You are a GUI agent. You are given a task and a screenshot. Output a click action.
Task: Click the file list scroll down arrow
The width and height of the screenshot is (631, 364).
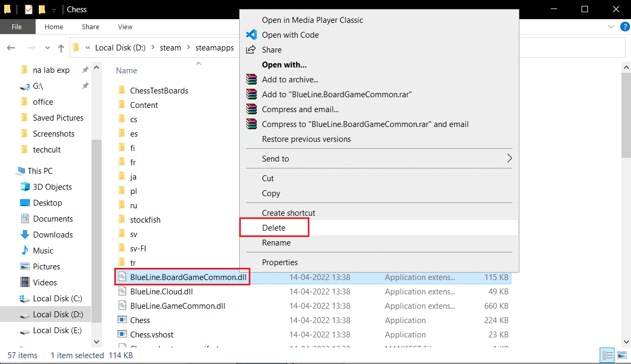coord(626,342)
